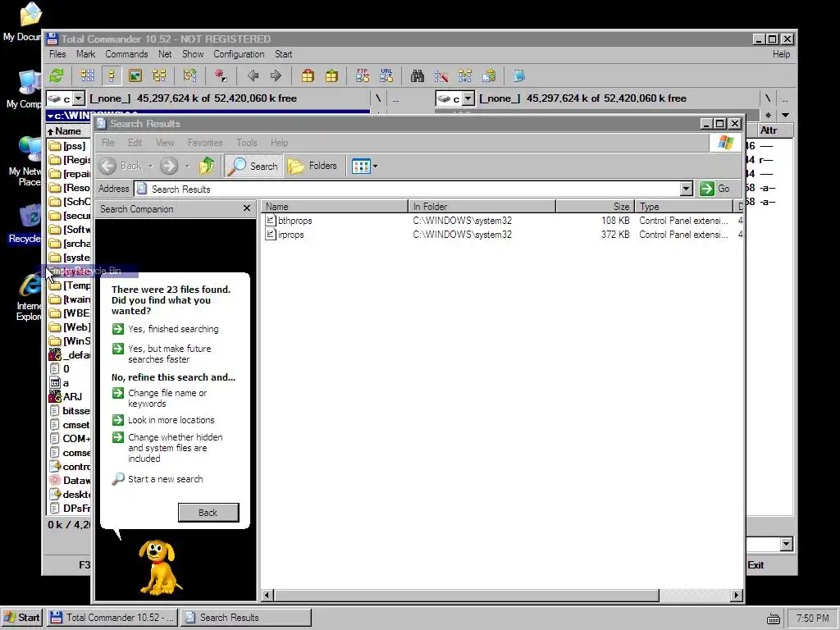This screenshot has height=630, width=840.
Task: Go back with the left arrow icon in Total Commander
Action: [x=253, y=75]
